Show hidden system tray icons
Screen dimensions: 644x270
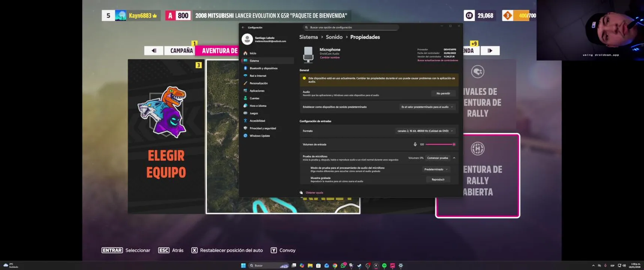(x=593, y=265)
